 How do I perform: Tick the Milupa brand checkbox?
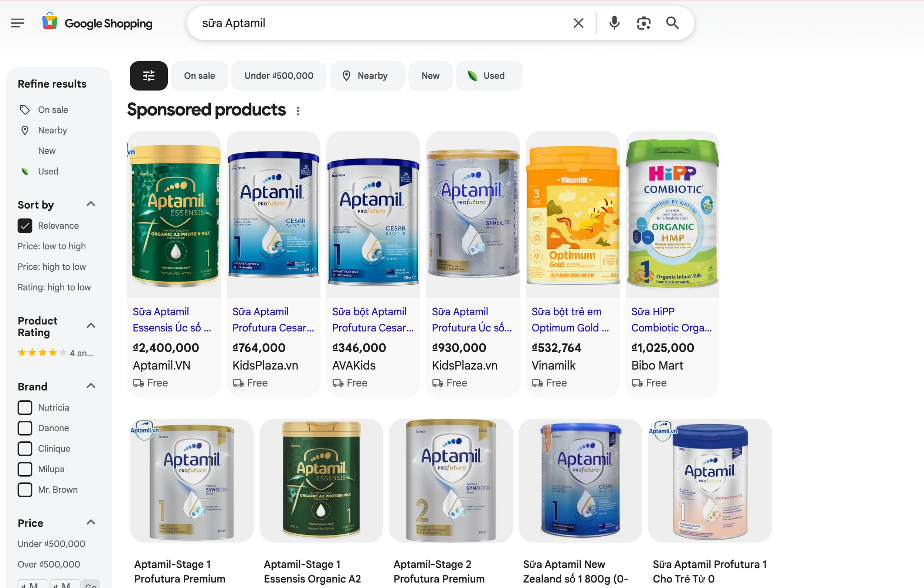tap(25, 469)
